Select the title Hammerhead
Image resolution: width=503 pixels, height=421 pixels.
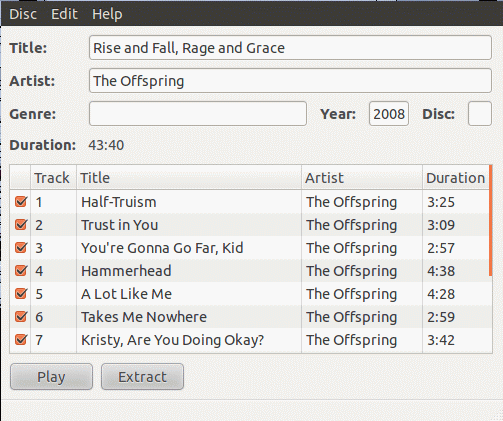[126, 271]
